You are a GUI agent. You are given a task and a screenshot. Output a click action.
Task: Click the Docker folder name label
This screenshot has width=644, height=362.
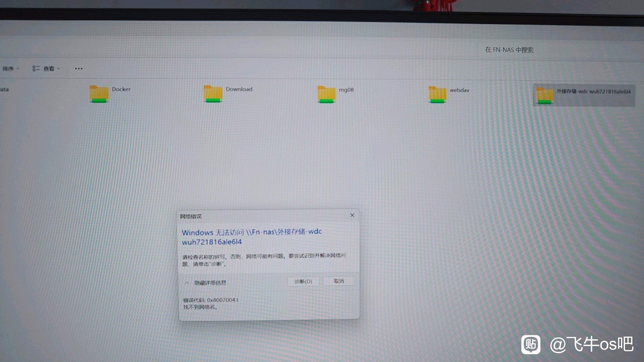[x=121, y=89]
